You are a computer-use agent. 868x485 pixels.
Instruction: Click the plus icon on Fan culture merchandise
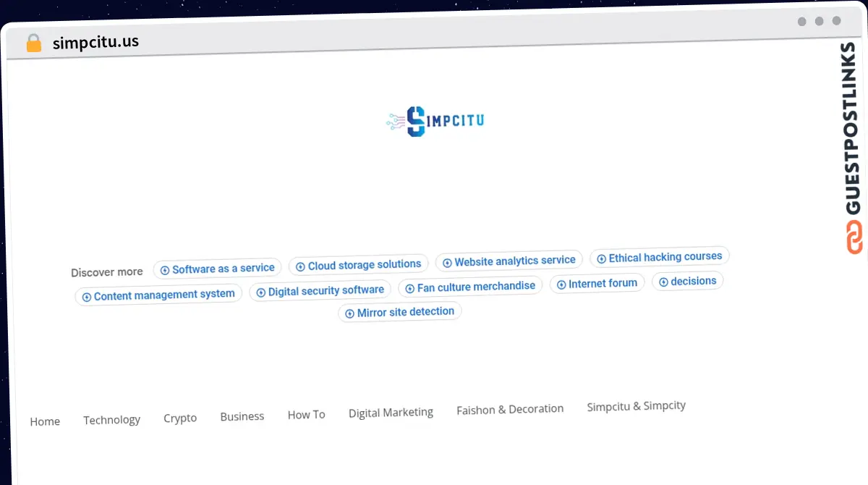409,287
